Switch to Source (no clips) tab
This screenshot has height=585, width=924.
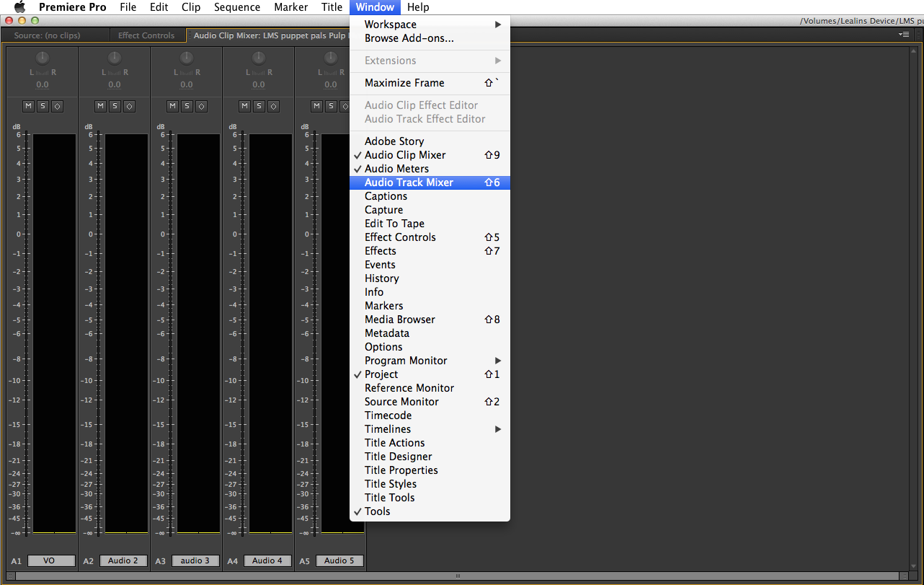pos(48,35)
